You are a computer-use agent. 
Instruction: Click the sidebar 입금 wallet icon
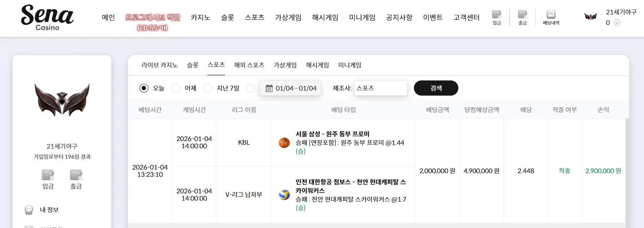pos(48,175)
